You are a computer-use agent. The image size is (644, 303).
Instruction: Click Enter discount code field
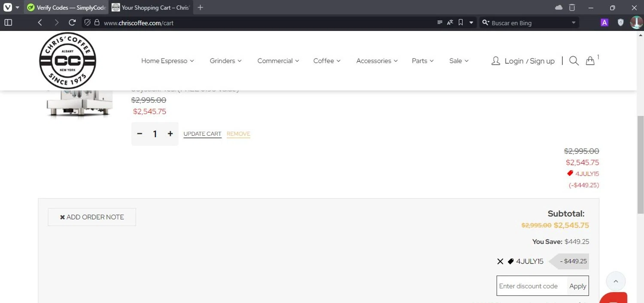(531, 286)
